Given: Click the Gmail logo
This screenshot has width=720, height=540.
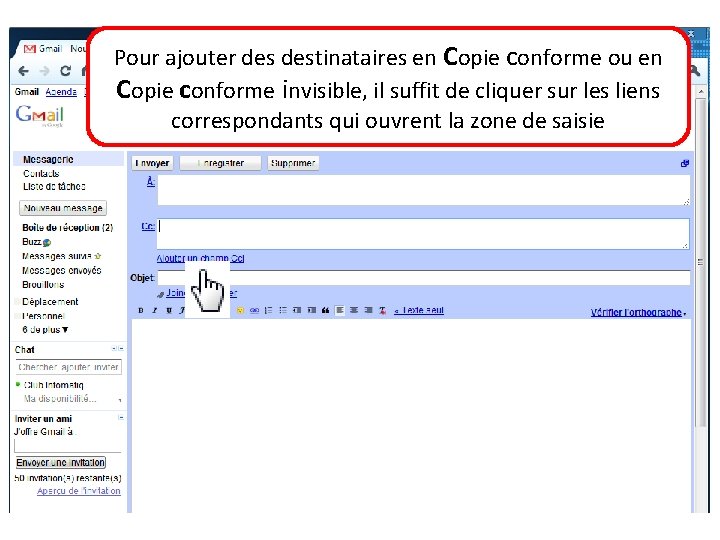Looking at the screenshot, I should [39, 115].
